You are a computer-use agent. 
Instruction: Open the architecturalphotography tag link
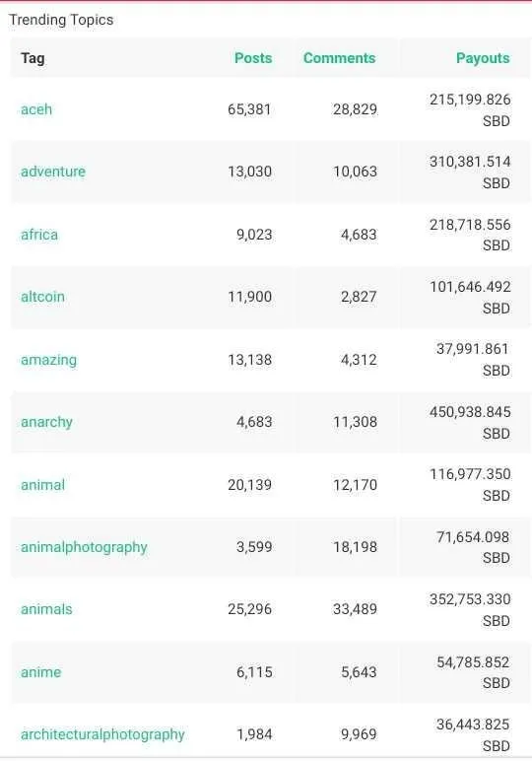(102, 734)
